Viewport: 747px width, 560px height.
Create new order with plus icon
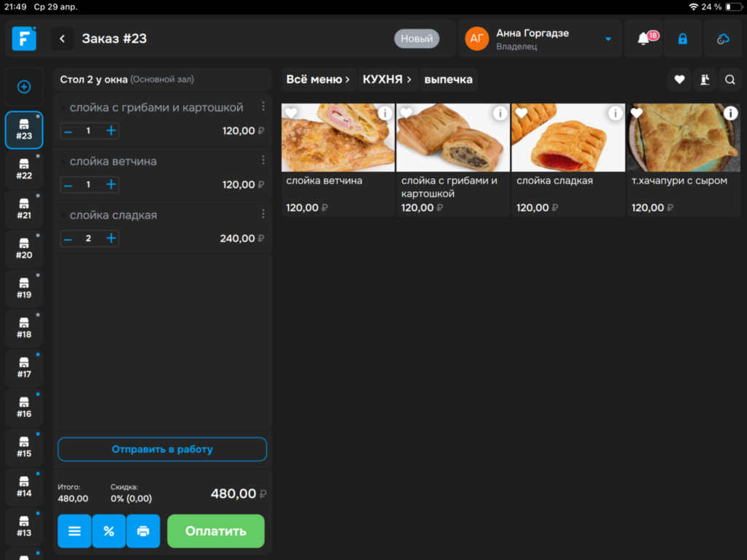[24, 87]
